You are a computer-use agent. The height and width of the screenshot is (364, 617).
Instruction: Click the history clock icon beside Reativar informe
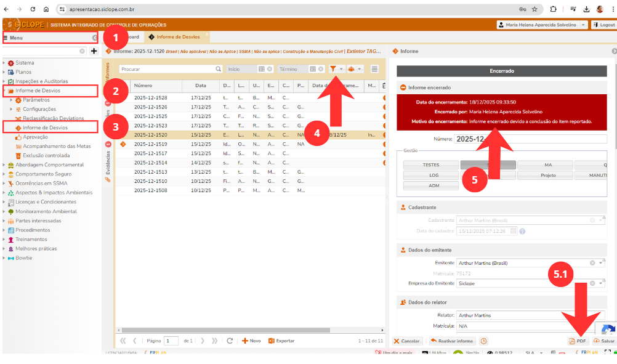pos(484,341)
